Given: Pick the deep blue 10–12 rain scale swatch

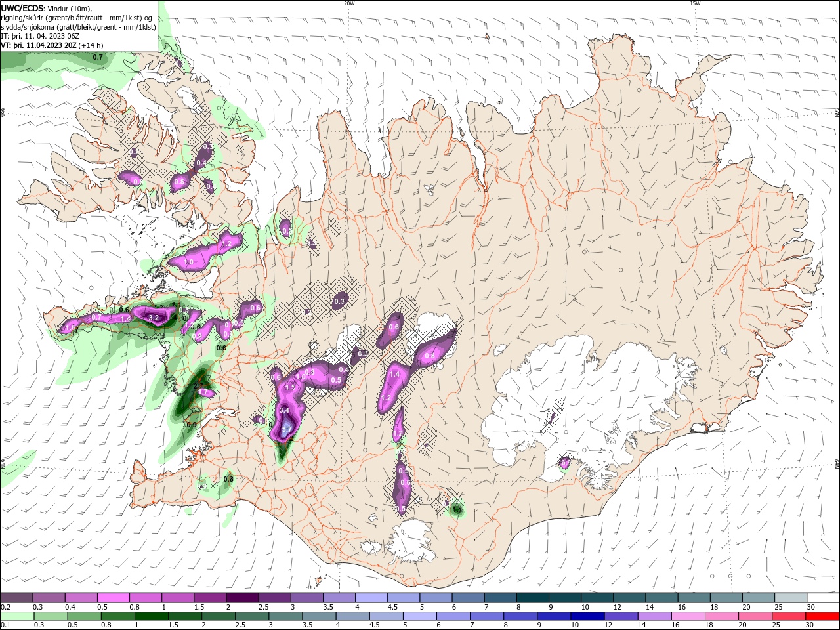Looking at the screenshot, I should coord(587,616).
